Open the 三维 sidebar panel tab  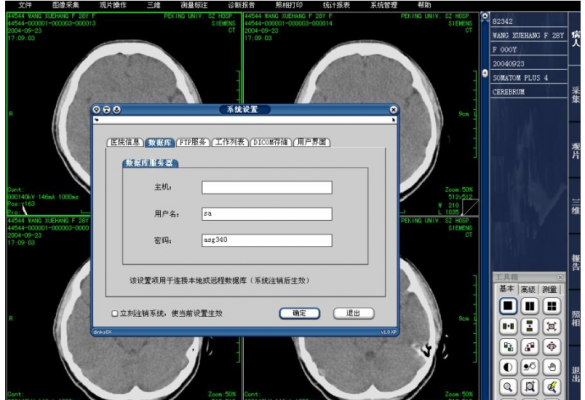point(576,206)
